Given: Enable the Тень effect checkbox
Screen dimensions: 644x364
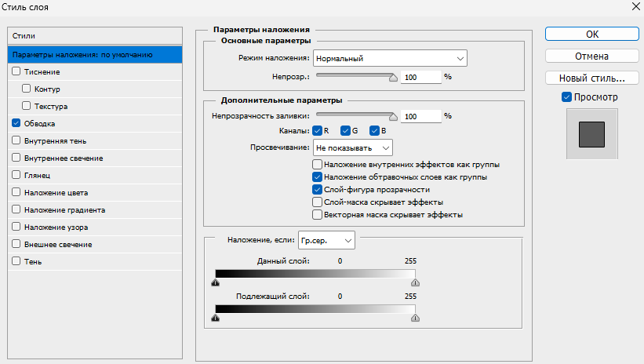Looking at the screenshot, I should tap(16, 261).
